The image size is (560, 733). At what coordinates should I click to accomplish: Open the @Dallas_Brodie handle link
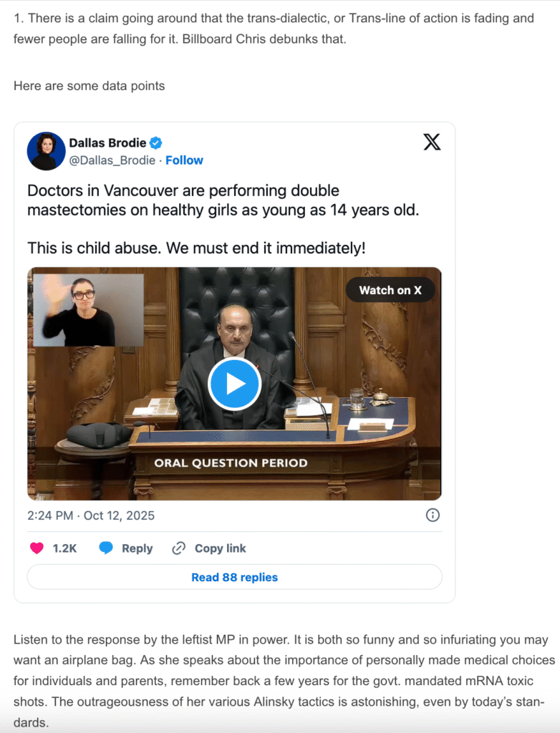[x=112, y=160]
